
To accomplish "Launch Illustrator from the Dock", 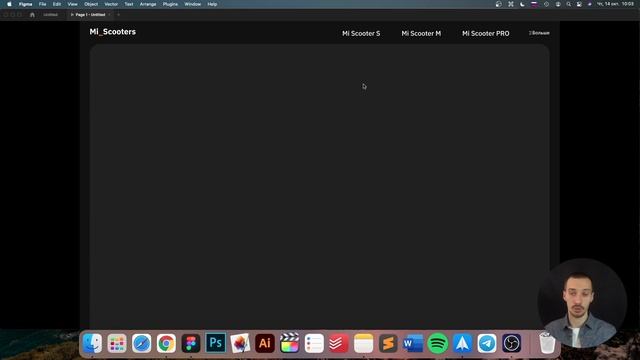I will coord(265,343).
